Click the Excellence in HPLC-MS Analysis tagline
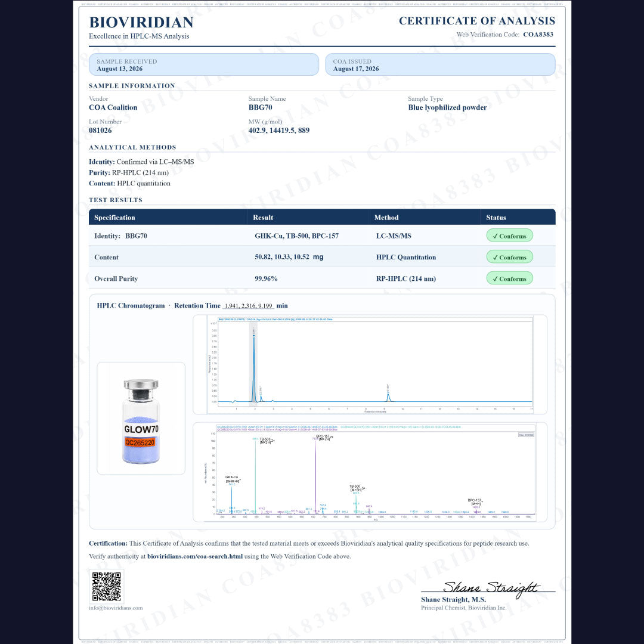Image resolution: width=644 pixels, height=644 pixels. coord(139,36)
